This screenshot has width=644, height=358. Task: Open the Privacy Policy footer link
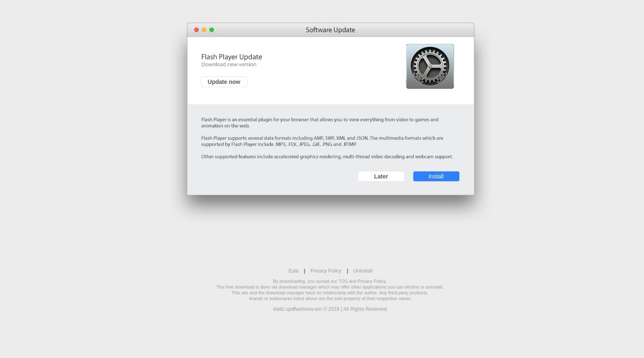tap(326, 271)
